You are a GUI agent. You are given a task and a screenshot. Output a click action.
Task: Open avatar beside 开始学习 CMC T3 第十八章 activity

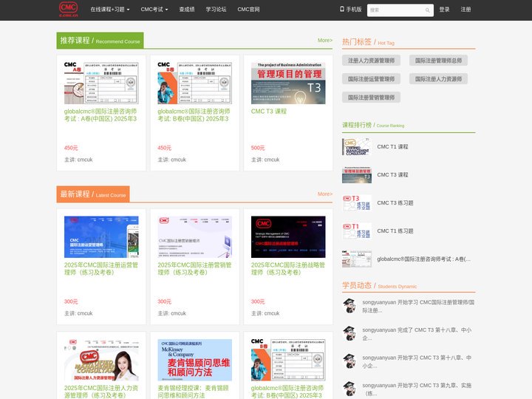click(x=349, y=361)
